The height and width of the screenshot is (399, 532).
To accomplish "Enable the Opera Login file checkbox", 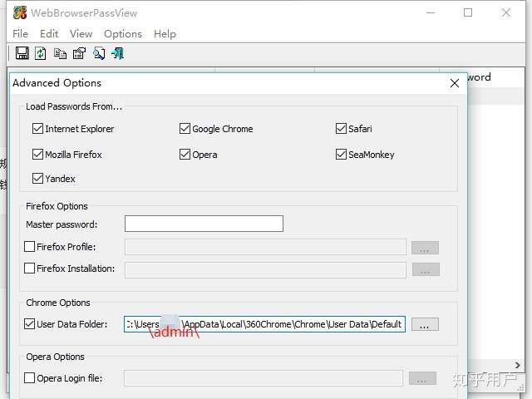I will click(30, 377).
